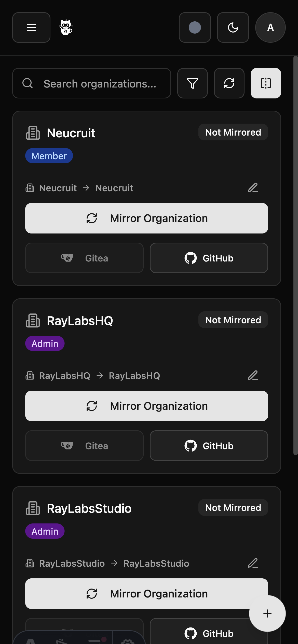
Task: Click the gray status indicator button
Action: point(195,28)
